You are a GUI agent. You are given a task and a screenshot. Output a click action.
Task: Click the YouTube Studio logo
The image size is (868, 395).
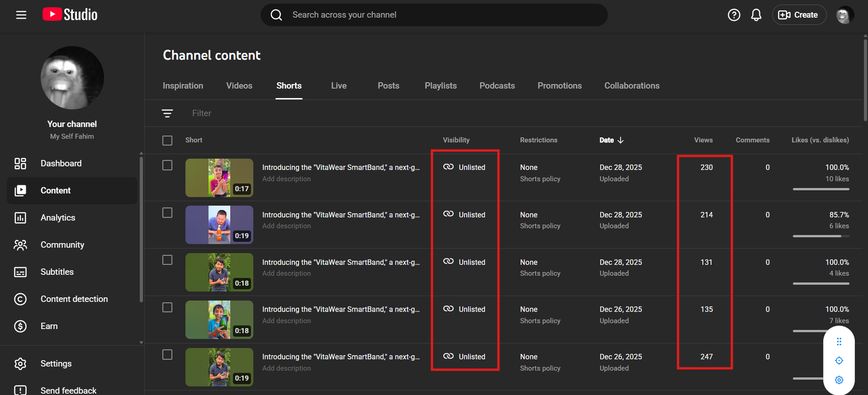pyautogui.click(x=70, y=15)
